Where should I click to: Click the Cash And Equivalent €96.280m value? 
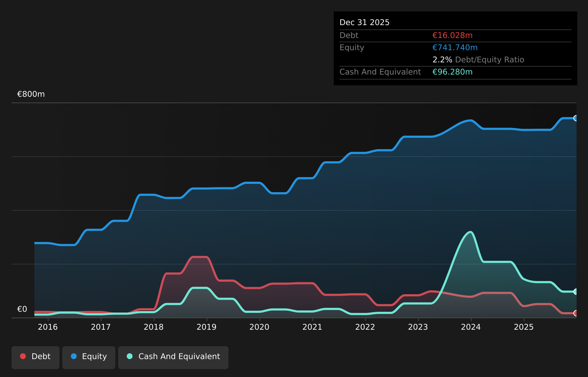(453, 72)
